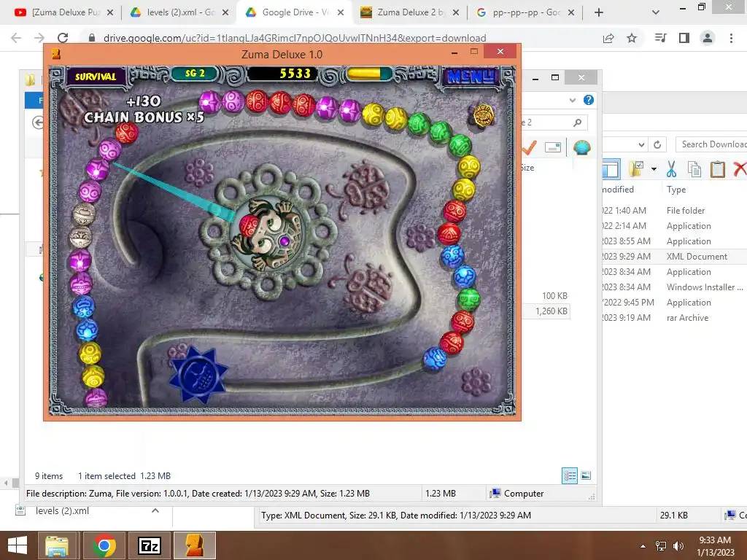Click the teal shell toolbar icon

click(581, 147)
